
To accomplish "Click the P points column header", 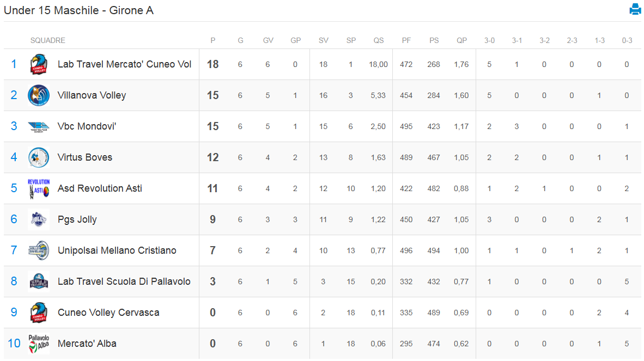I will (213, 40).
